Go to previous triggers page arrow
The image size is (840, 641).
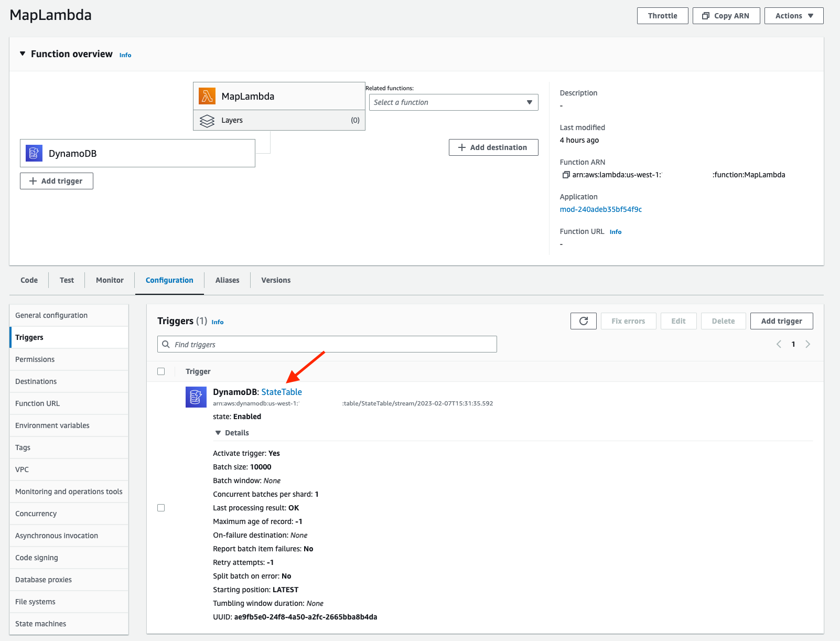(x=779, y=344)
